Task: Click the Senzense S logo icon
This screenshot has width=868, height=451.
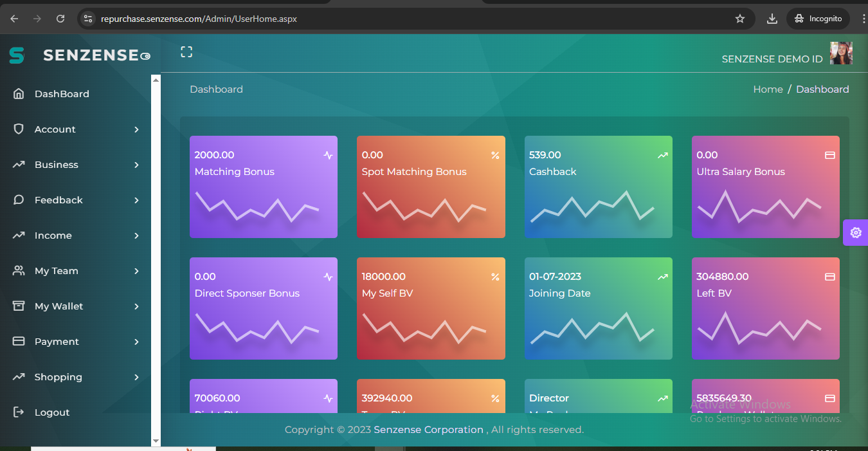Action: pos(17,55)
